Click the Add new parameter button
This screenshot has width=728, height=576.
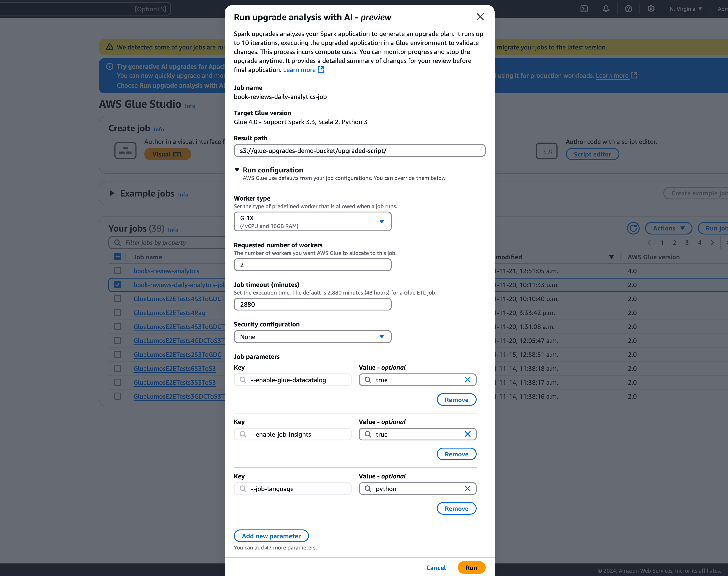tap(271, 536)
